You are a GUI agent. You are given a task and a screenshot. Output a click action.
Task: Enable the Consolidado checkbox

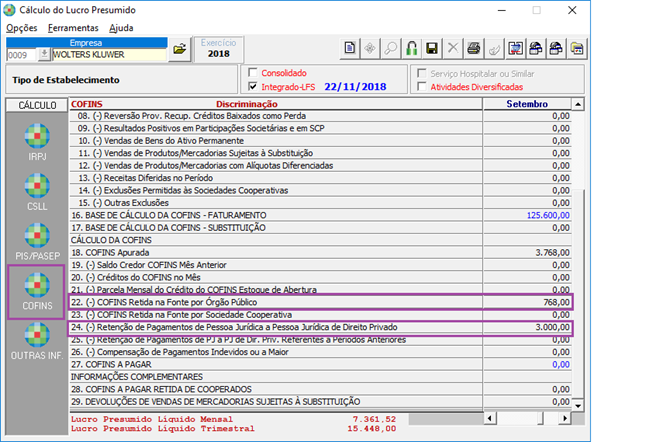(253, 72)
